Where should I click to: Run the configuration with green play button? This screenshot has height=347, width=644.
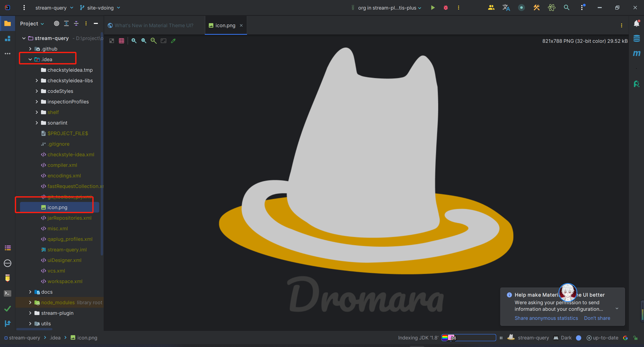coord(433,8)
